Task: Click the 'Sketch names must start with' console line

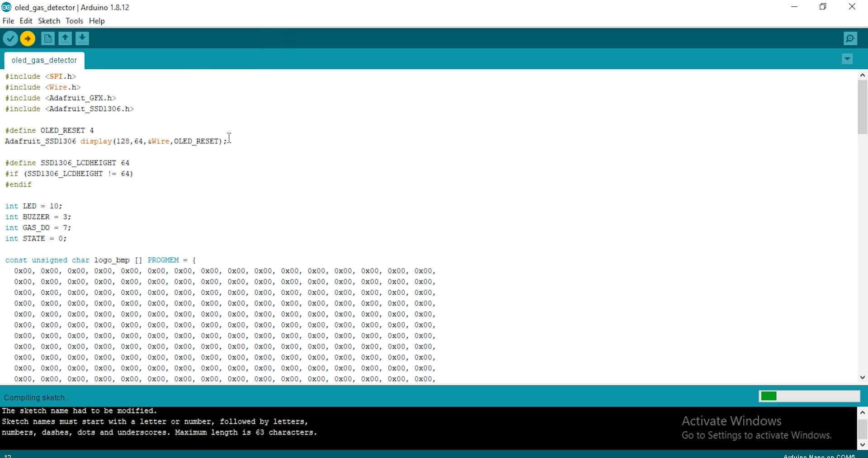Action: tap(155, 422)
